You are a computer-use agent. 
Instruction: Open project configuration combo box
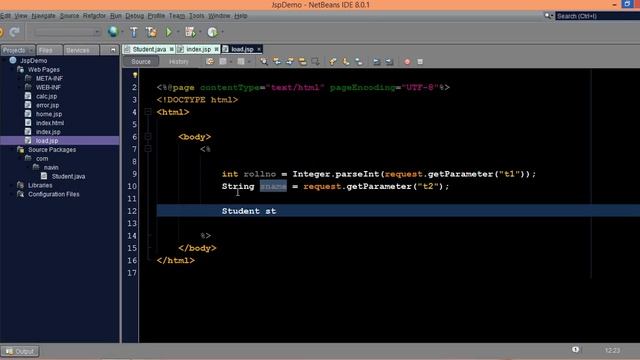coord(67,32)
